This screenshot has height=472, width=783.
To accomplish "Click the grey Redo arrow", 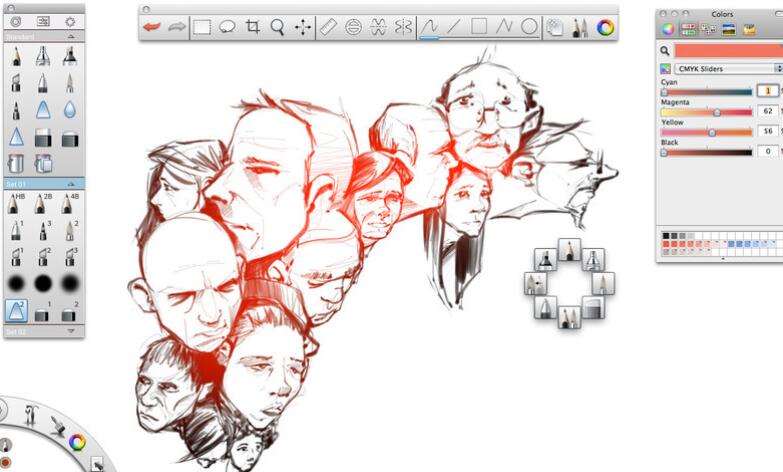I will click(177, 27).
